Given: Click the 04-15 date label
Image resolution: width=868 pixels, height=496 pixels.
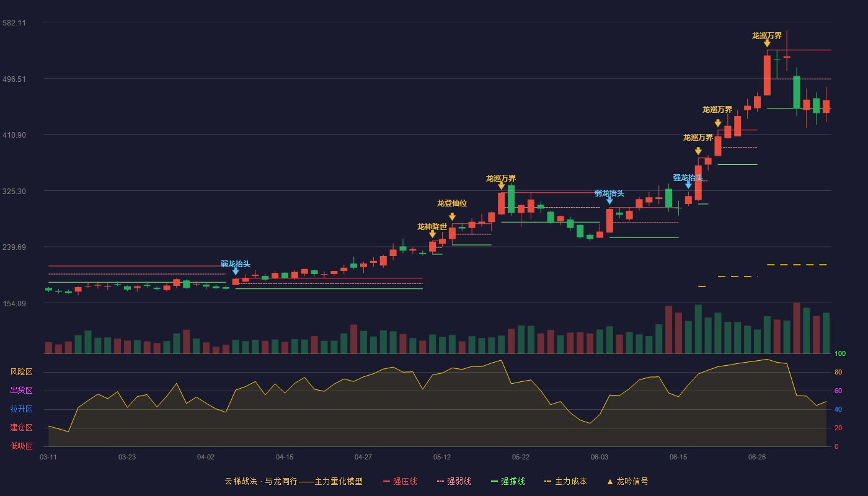Looking at the screenshot, I should tap(285, 457).
